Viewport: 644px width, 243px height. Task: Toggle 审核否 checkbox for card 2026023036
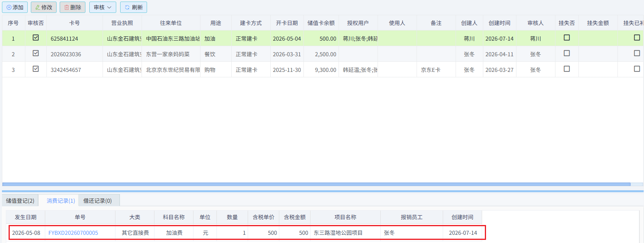click(x=36, y=53)
